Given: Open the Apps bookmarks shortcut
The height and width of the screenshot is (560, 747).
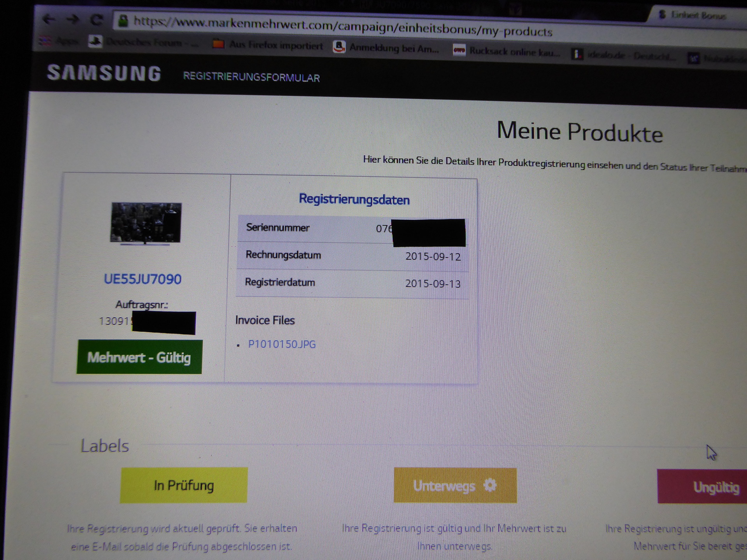Looking at the screenshot, I should 58,41.
